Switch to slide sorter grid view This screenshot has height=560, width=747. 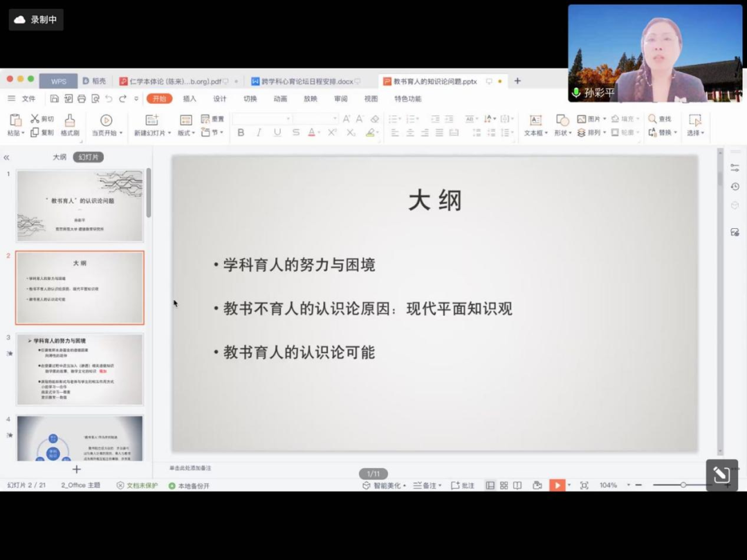(504, 485)
